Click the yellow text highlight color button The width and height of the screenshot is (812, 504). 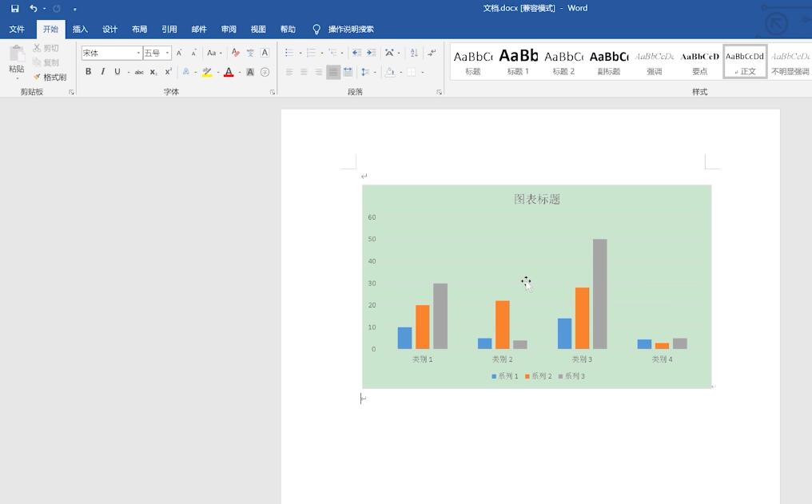[207, 72]
